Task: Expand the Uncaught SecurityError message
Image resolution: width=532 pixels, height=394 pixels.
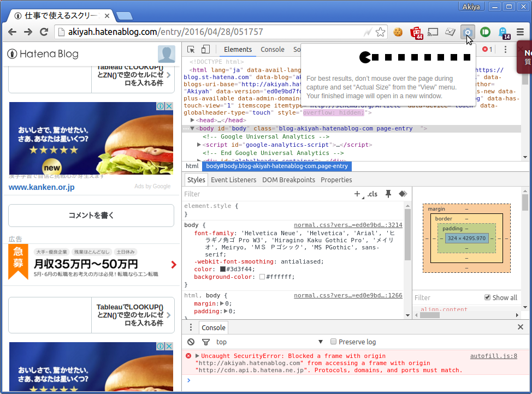Action: pos(197,356)
